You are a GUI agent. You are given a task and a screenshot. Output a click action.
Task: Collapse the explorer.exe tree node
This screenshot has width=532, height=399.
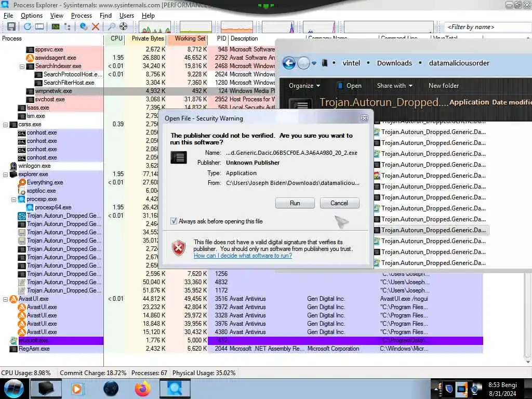point(5,175)
